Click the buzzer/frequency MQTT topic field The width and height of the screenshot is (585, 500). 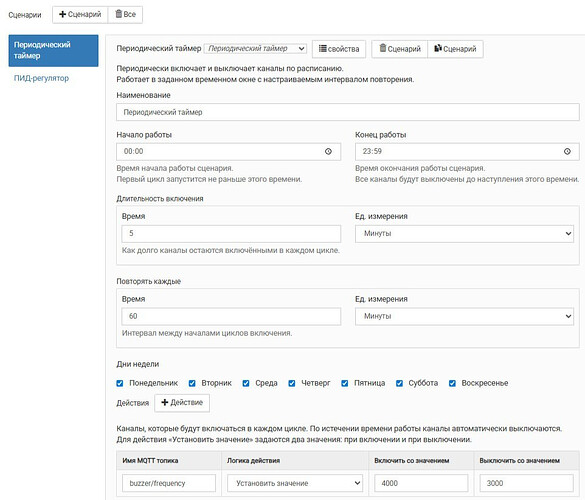tap(169, 483)
